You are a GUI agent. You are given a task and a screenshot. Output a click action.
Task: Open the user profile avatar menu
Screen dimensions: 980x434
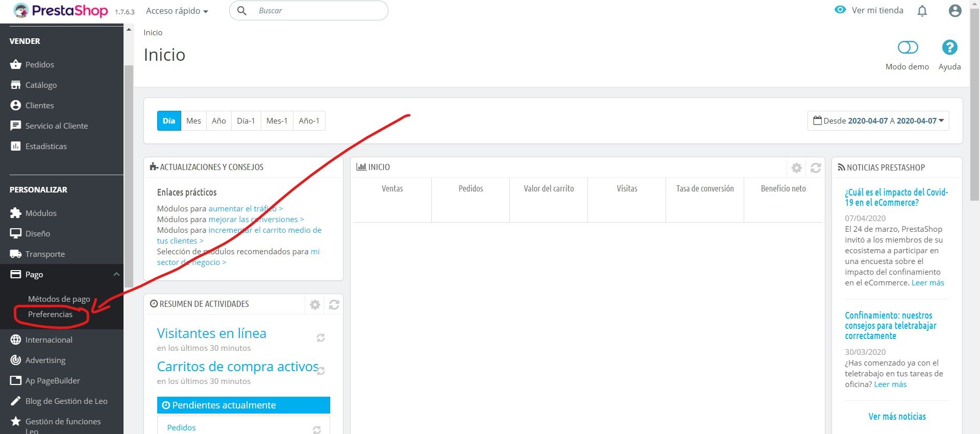tap(955, 11)
